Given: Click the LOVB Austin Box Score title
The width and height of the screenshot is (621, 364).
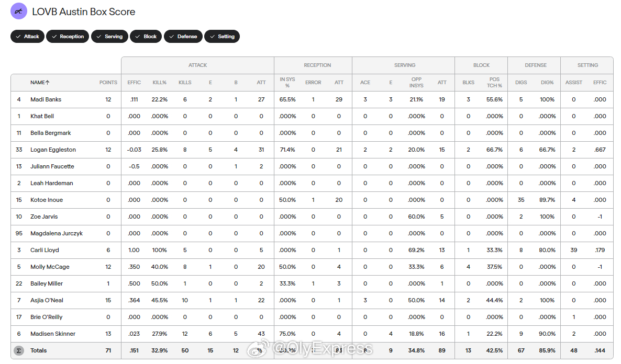Looking at the screenshot, I should 84,12.
